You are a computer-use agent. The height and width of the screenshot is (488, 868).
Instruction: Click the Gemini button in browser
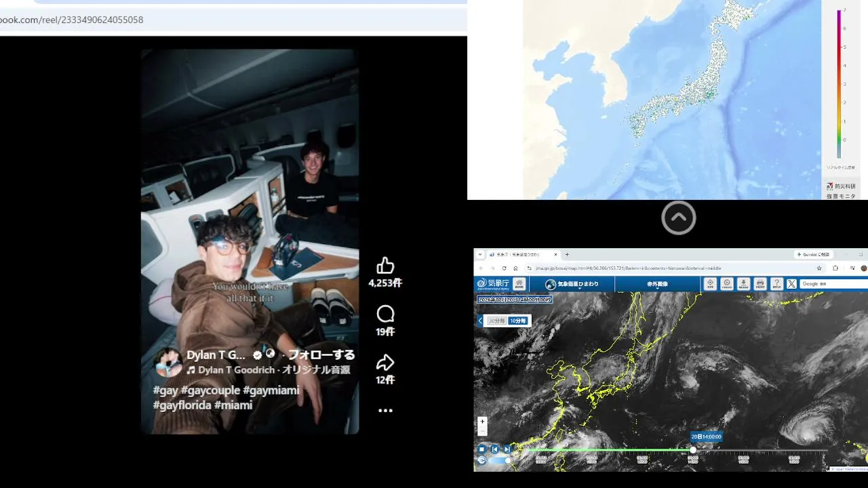pyautogui.click(x=814, y=254)
